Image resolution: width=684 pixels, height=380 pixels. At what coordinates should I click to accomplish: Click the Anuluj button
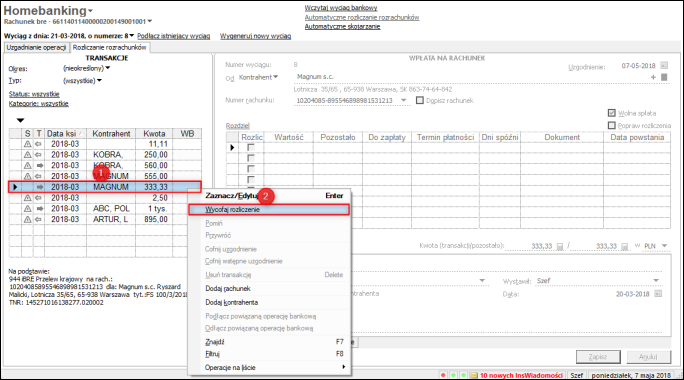pos(648,356)
